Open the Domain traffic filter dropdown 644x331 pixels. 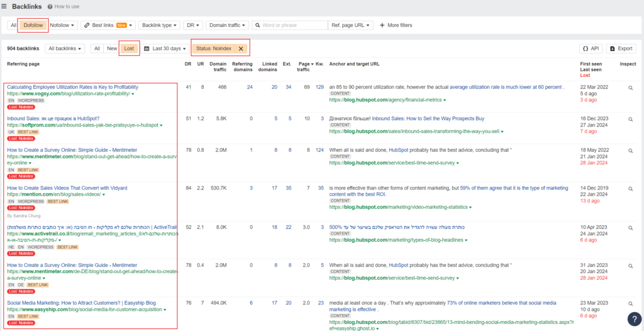228,25
